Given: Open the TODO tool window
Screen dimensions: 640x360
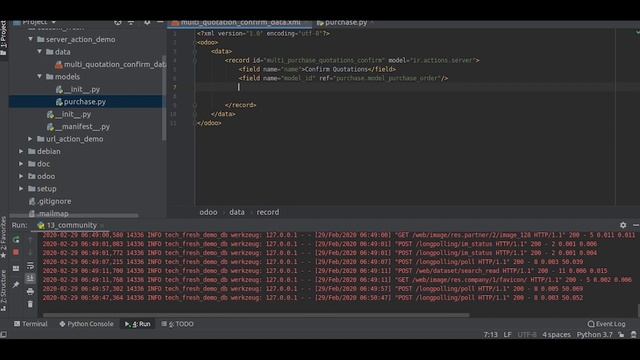Looking at the screenshot, I should coord(177,324).
